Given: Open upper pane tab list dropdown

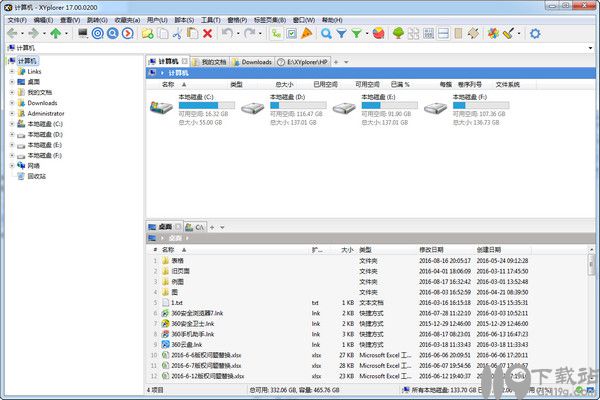Looking at the screenshot, I should (346, 62).
